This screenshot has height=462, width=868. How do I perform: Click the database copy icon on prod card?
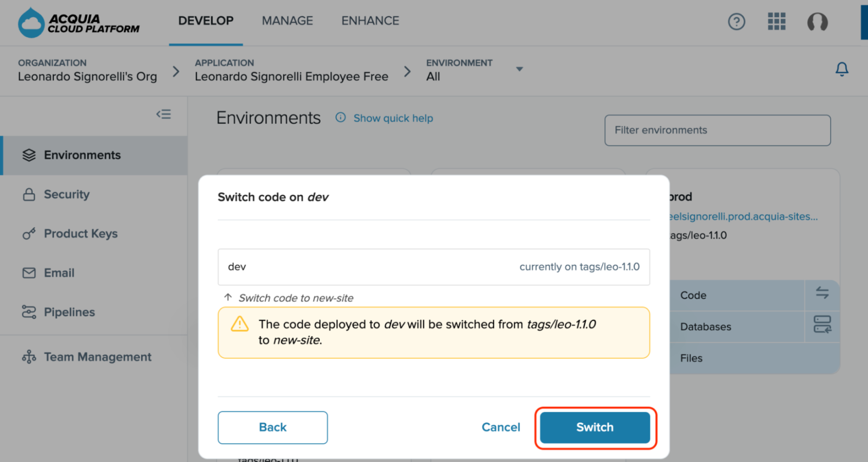click(822, 324)
